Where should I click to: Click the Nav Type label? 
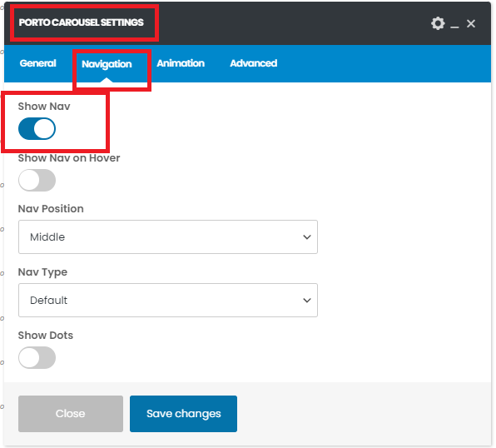pos(42,272)
